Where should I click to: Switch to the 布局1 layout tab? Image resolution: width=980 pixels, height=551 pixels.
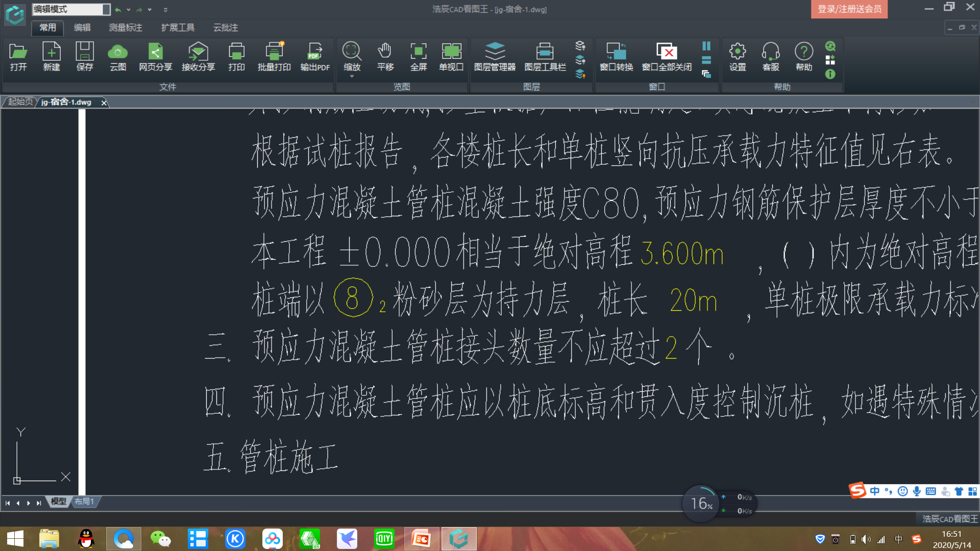pyautogui.click(x=84, y=502)
